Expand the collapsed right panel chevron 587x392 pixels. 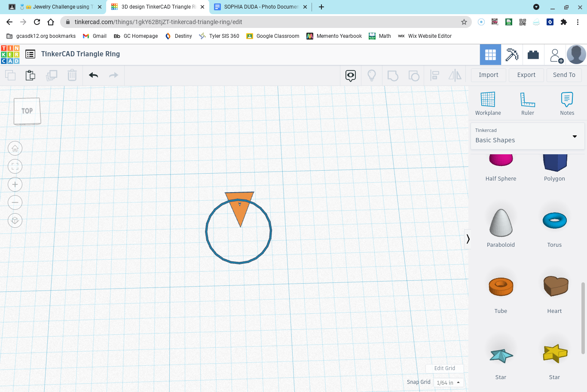(x=468, y=239)
